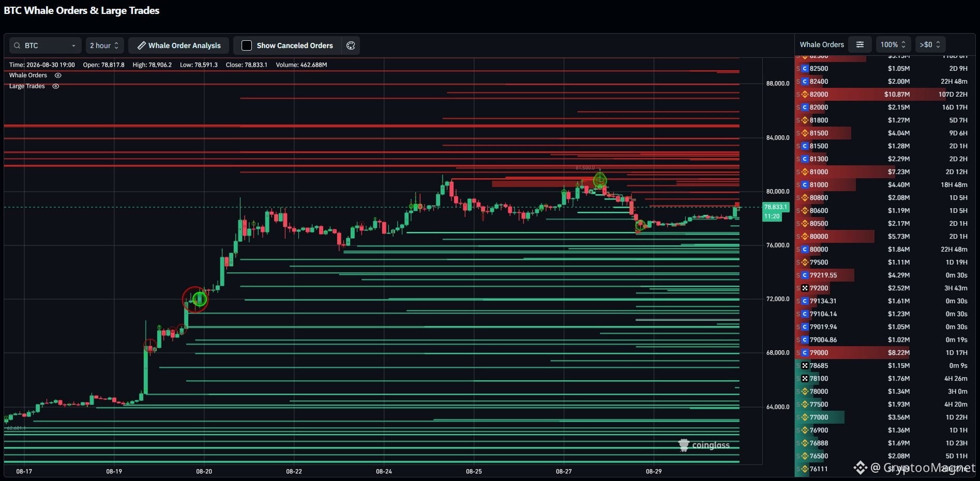Click the 08-17 date axis label

[x=24, y=471]
